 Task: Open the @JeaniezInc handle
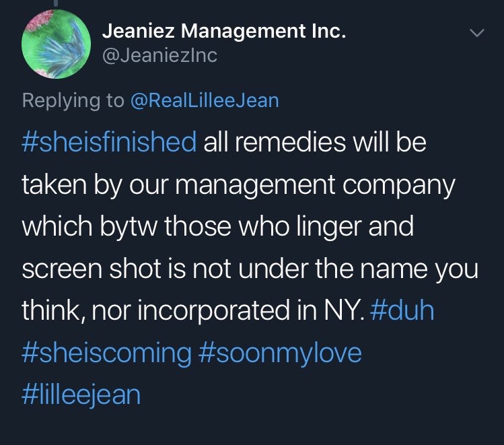(159, 55)
